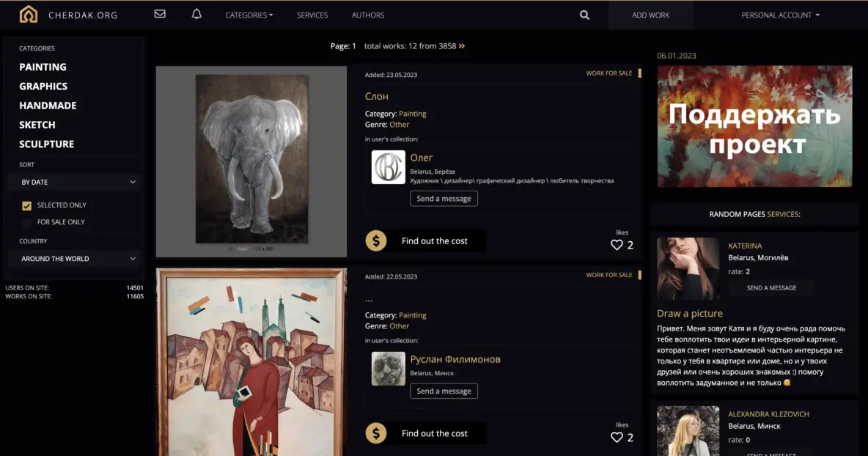Click the search magnifier icon
The width and height of the screenshot is (868, 456).
coord(584,15)
